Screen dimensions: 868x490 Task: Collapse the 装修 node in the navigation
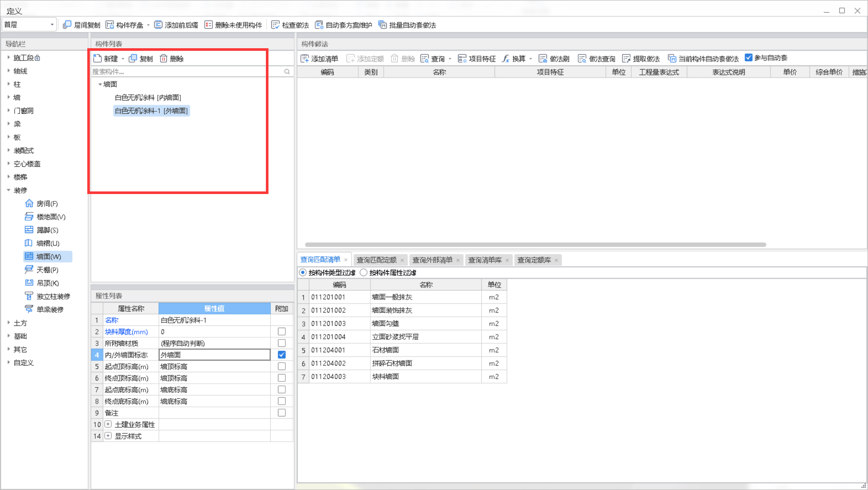[8, 190]
